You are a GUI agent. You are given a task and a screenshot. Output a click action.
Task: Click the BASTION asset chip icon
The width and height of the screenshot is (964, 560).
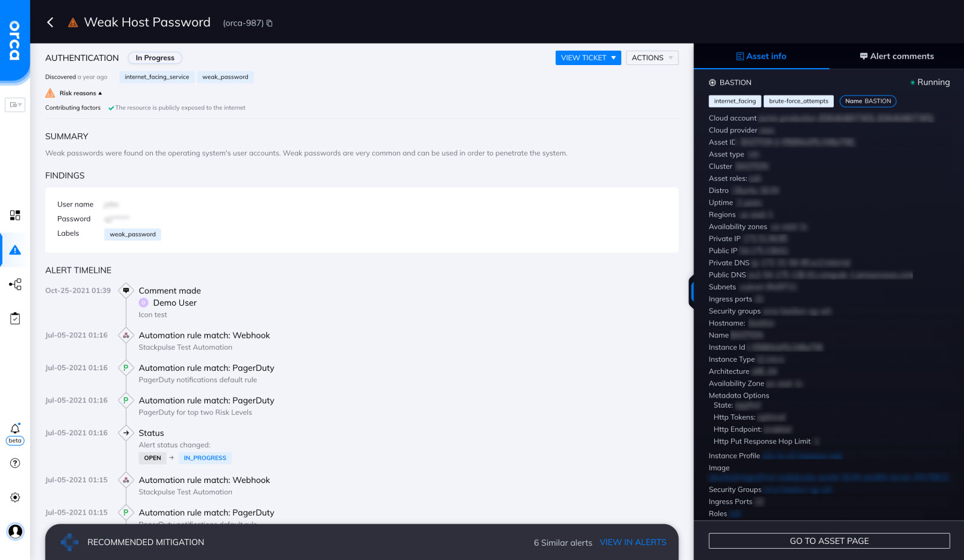pos(712,82)
